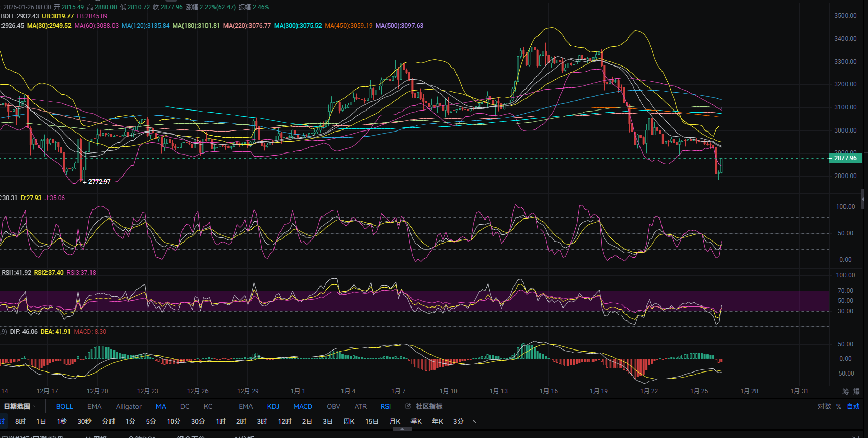Switch to the 1日 timeframe

pyautogui.click(x=41, y=421)
